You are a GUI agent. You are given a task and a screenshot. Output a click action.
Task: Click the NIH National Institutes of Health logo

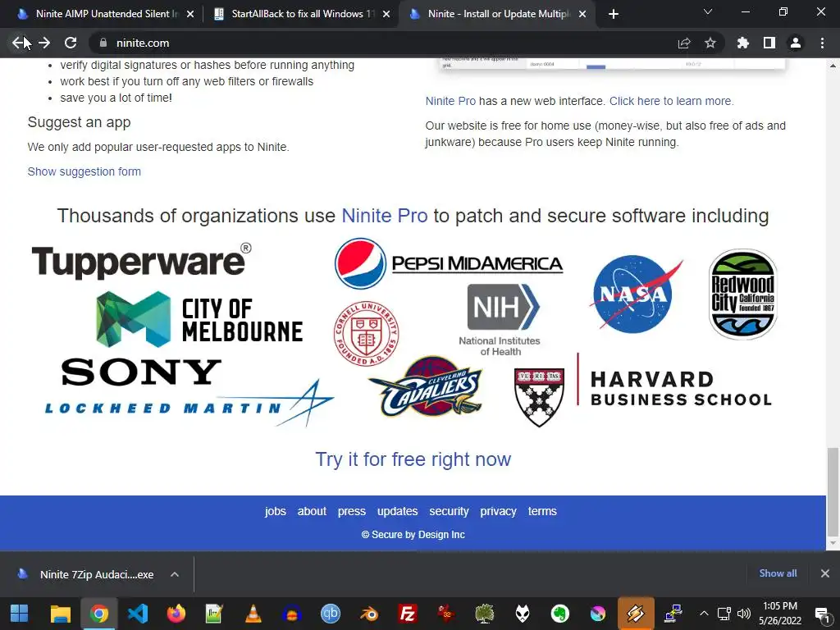[500, 320]
